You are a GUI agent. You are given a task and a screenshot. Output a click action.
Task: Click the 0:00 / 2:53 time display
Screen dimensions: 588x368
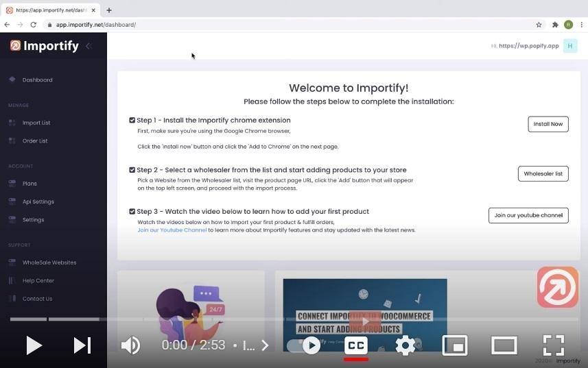click(x=193, y=345)
